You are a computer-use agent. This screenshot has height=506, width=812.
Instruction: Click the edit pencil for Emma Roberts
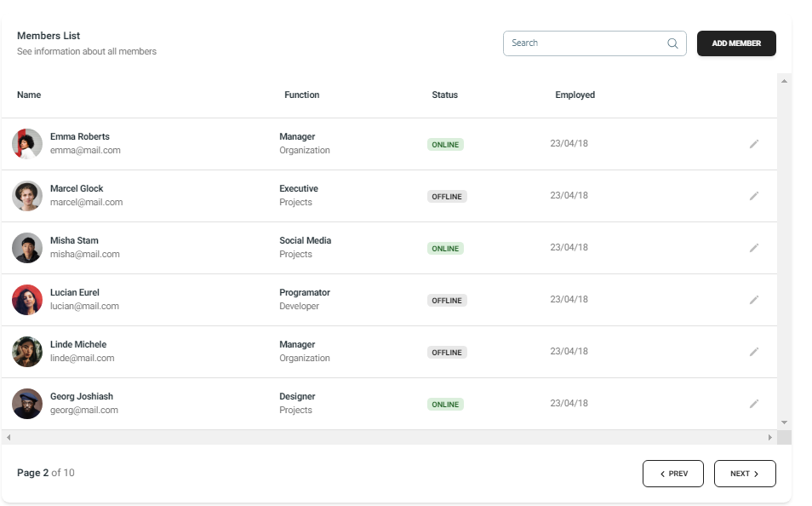coord(753,144)
